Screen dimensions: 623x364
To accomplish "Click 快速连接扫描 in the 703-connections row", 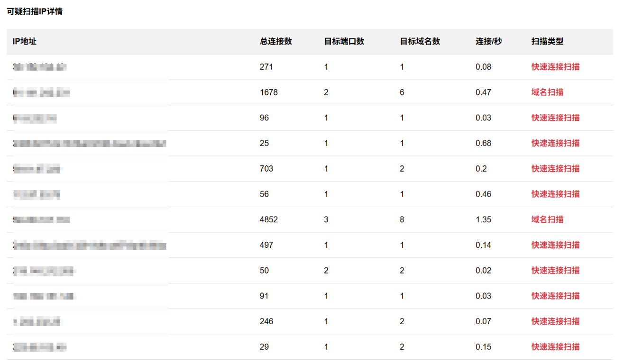I will click(x=556, y=169).
